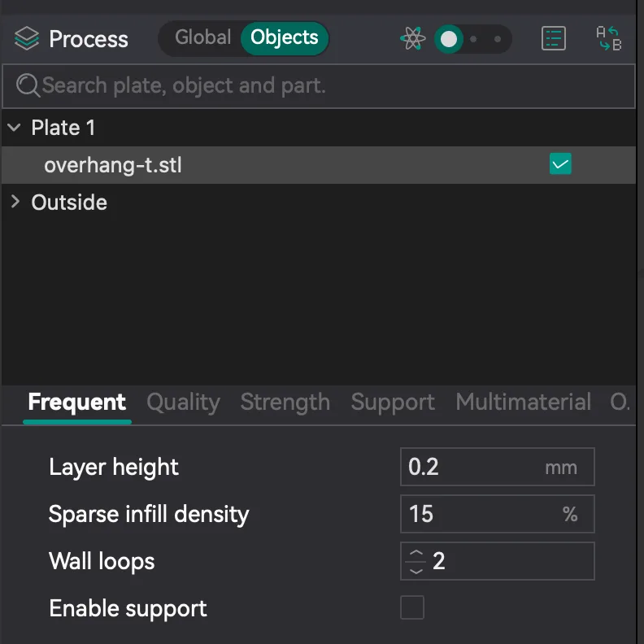This screenshot has width=644, height=644.
Task: Click the Sparse infill density label
Action: (149, 515)
